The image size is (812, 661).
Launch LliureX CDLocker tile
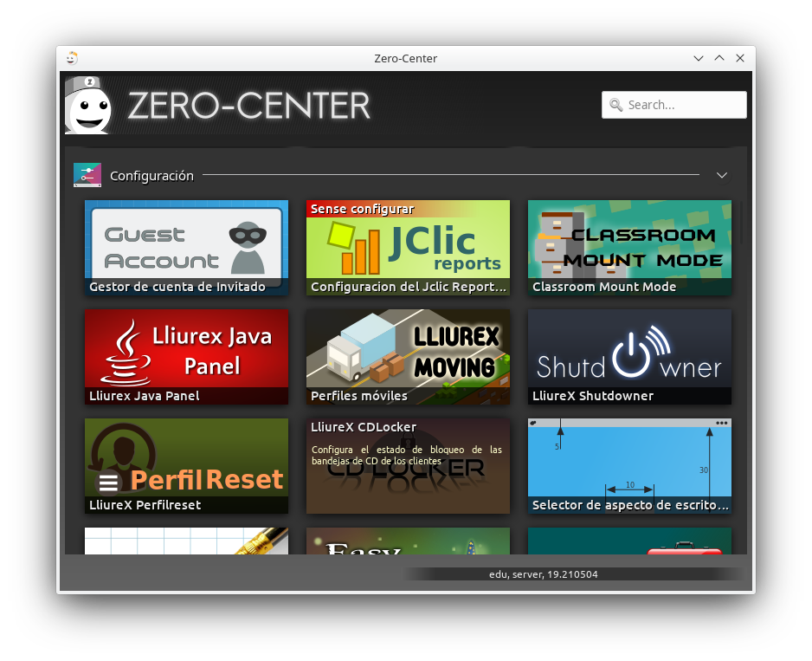coord(408,466)
